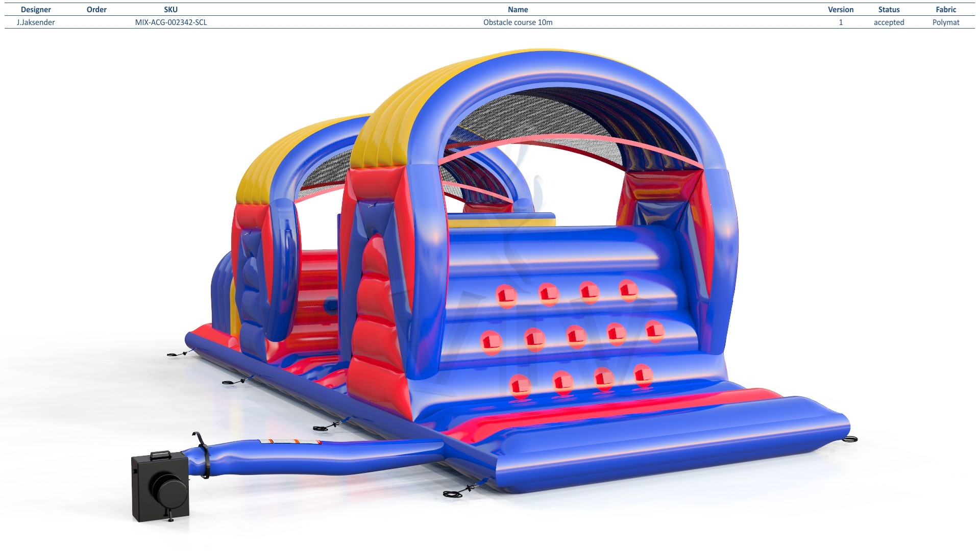980x551 pixels.
Task: Click the Status column header
Action: [889, 10]
